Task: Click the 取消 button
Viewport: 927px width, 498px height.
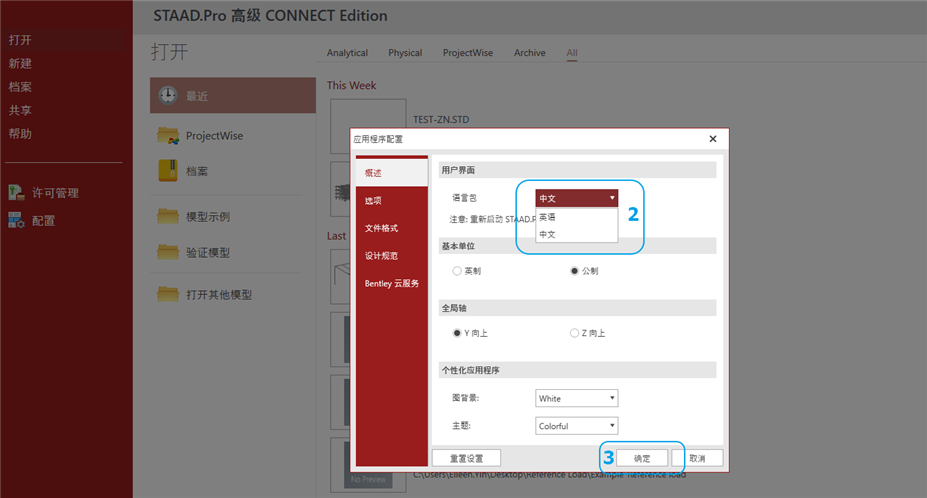Action: (x=697, y=458)
